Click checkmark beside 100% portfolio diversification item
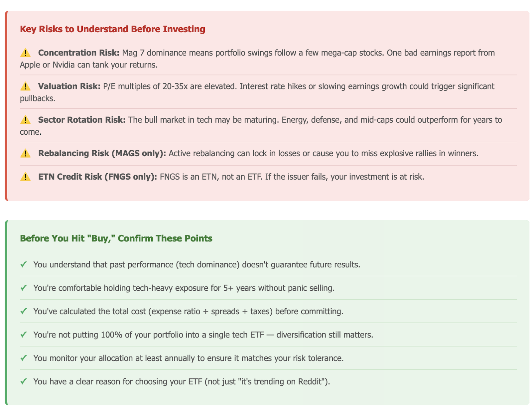 point(23,335)
